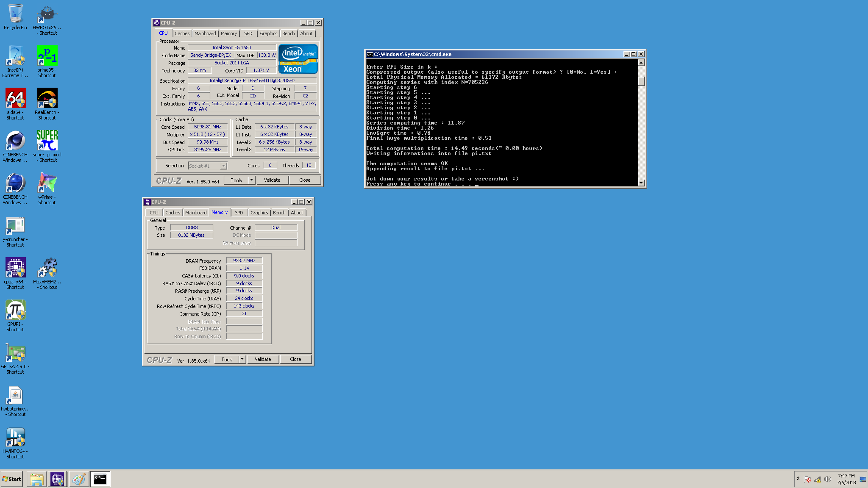This screenshot has height=488, width=868.
Task: Launch GPUPI shortcut icon
Action: [x=15, y=316]
